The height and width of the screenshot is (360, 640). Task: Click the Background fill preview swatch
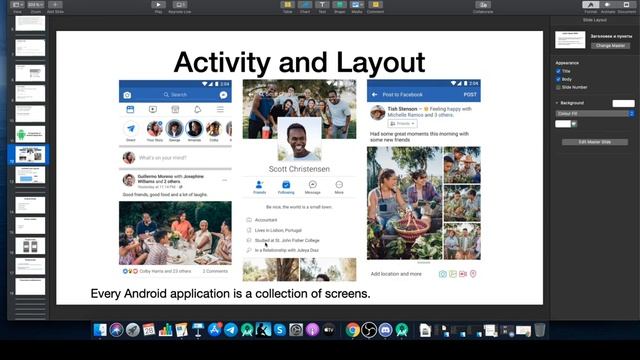click(x=623, y=103)
